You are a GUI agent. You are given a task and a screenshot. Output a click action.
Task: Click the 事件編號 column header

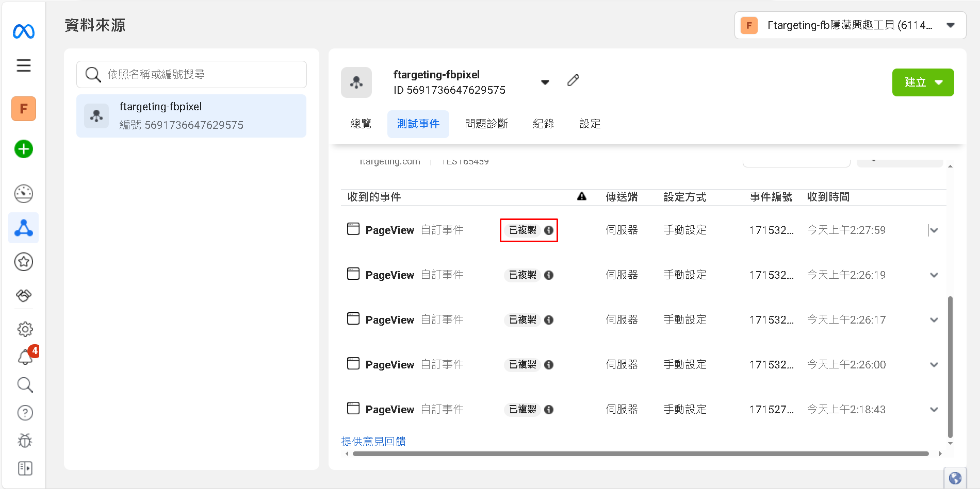771,197
